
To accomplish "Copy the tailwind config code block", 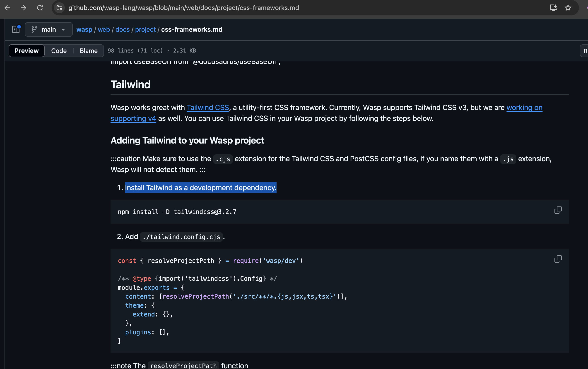I will pos(558,259).
